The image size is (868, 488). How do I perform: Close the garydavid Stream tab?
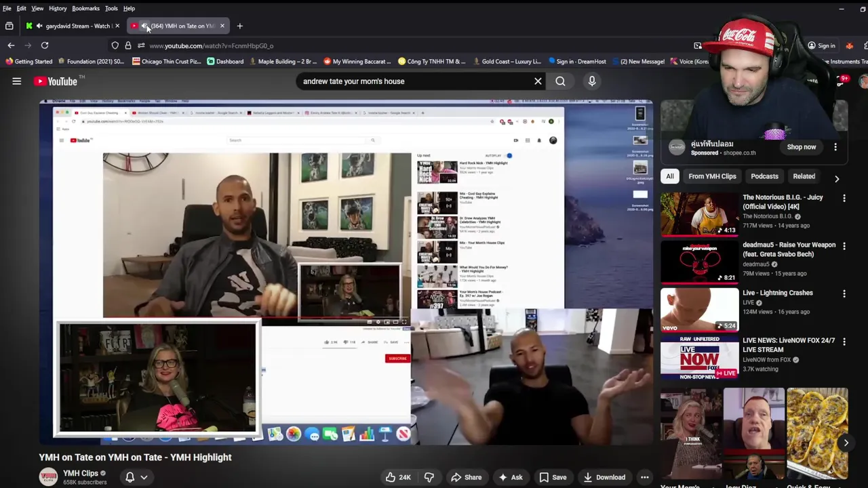(x=117, y=26)
